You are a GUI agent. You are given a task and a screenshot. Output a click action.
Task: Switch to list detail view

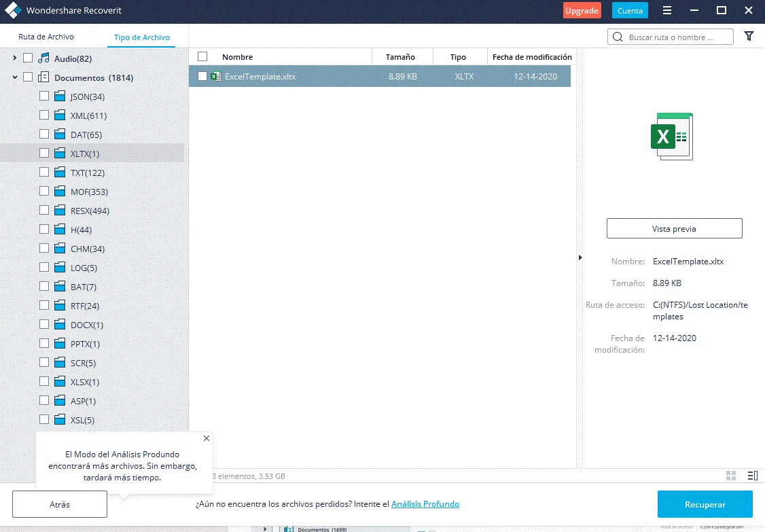point(752,476)
